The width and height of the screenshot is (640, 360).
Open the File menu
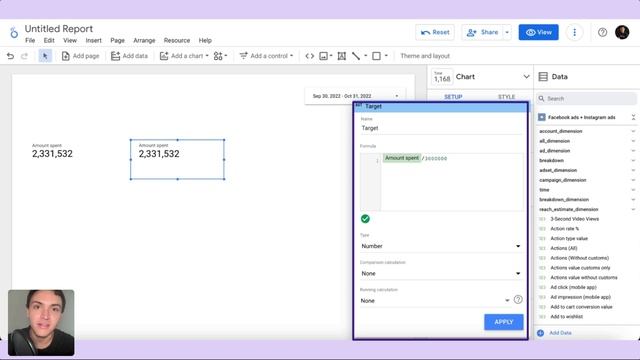30,40
